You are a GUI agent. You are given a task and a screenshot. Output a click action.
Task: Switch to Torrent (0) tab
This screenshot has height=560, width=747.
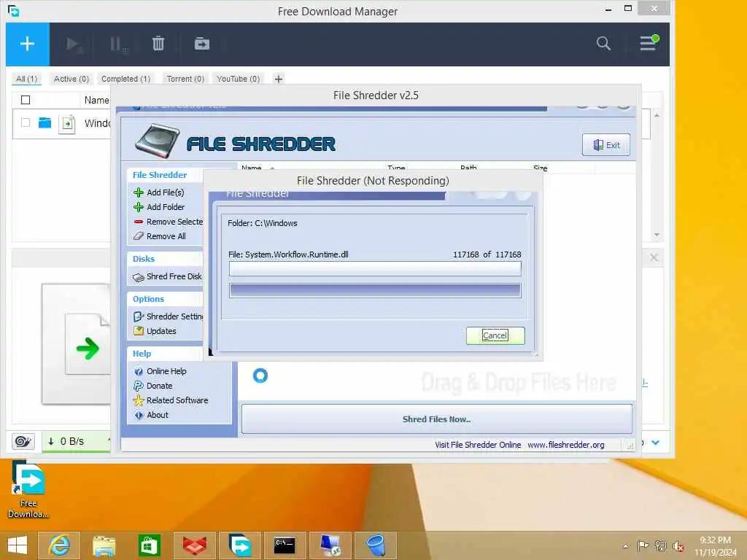click(x=185, y=79)
